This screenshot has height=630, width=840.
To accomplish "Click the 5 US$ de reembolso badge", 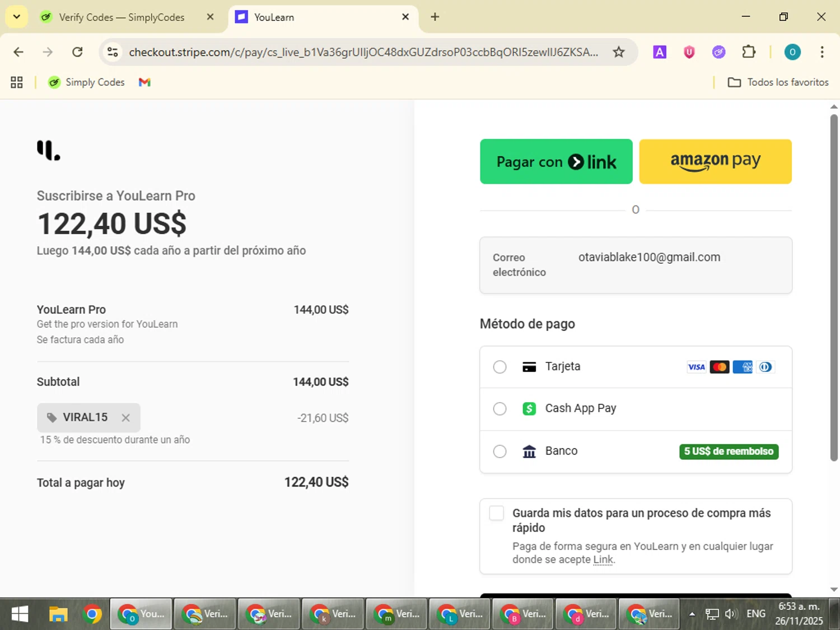I will 729,451.
